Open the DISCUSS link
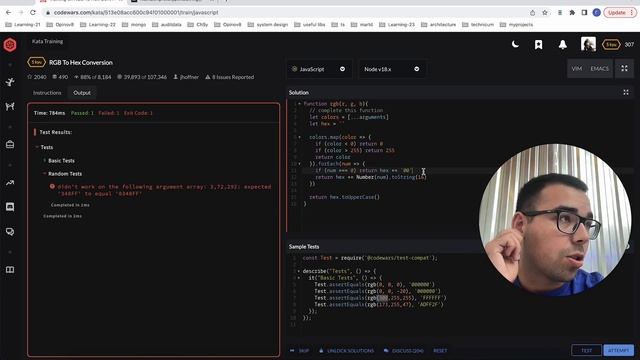The width and height of the screenshot is (640, 360). (x=404, y=351)
